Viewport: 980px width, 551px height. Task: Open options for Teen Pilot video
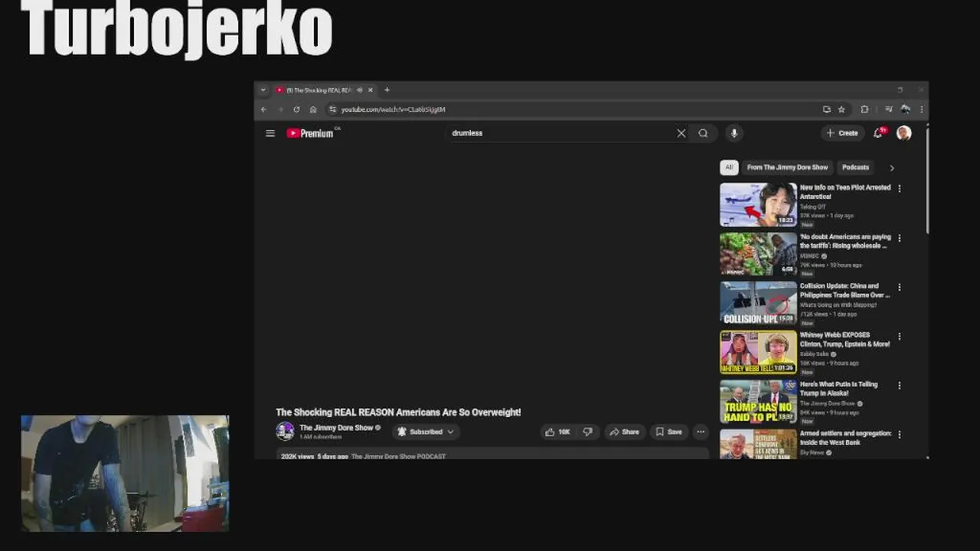click(899, 188)
